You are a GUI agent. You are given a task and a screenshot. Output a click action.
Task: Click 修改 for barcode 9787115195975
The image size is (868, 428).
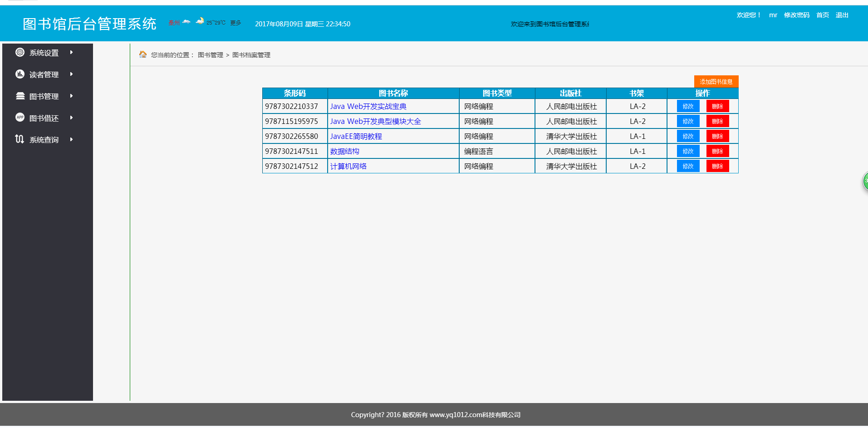688,121
